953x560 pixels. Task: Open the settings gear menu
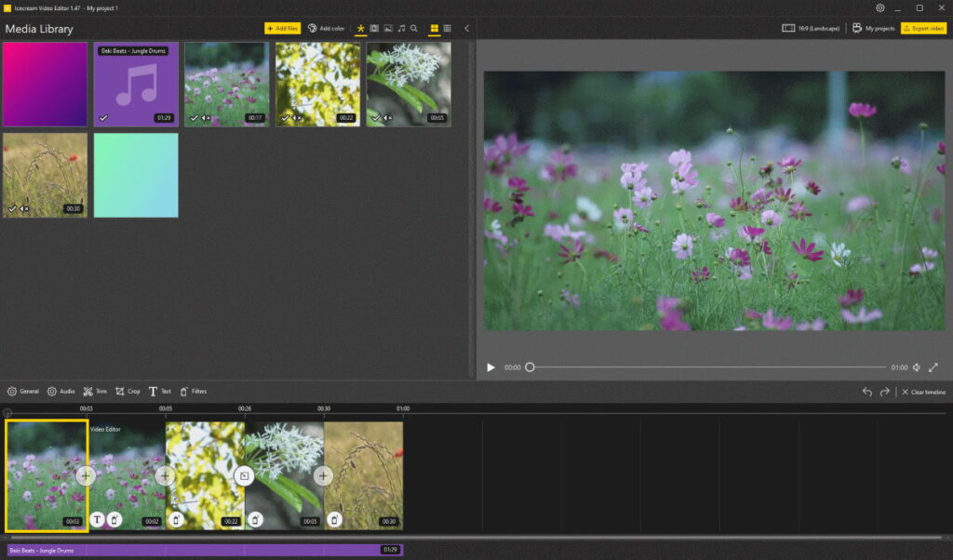click(x=879, y=7)
